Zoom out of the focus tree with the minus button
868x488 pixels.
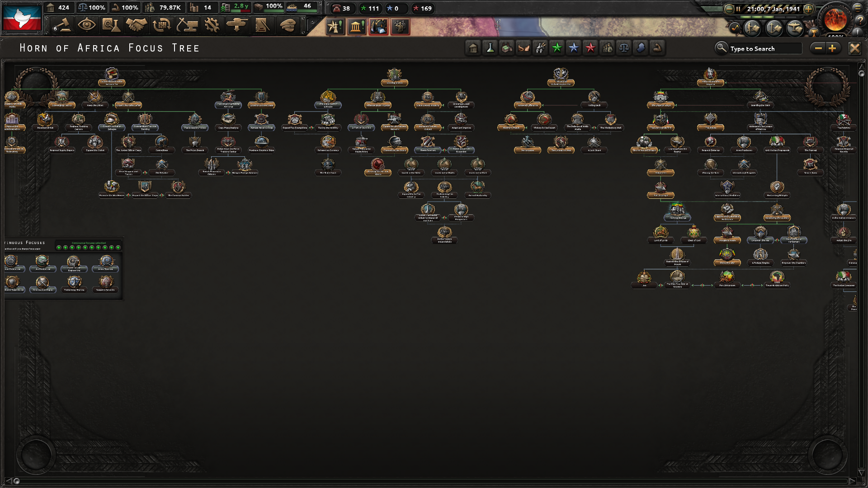pos(819,48)
